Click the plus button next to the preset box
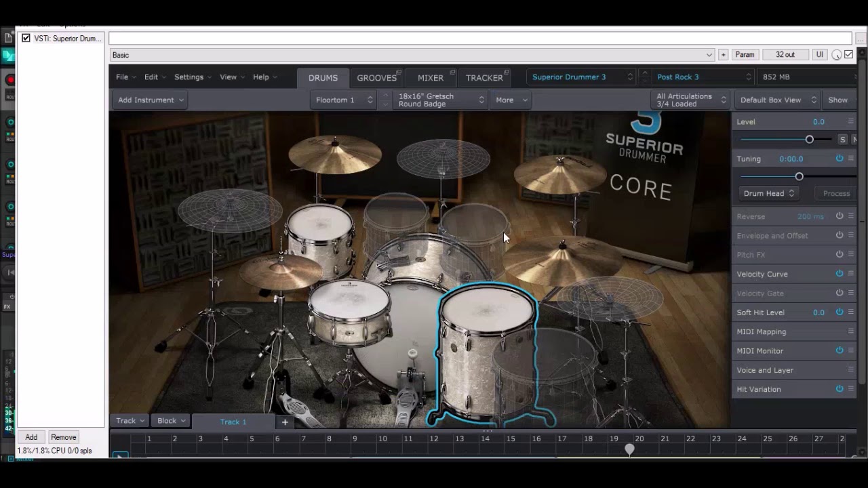Image resolution: width=868 pixels, height=488 pixels. point(723,55)
